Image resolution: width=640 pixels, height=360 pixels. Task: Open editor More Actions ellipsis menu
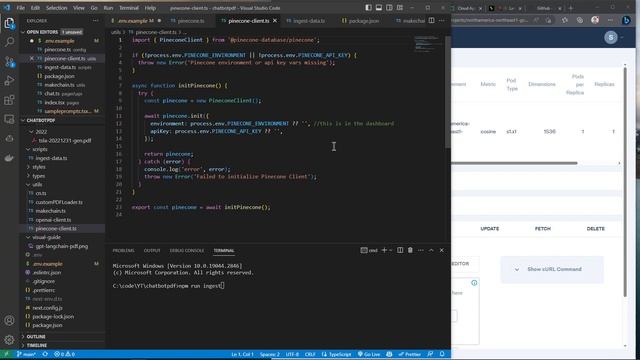coord(442,20)
